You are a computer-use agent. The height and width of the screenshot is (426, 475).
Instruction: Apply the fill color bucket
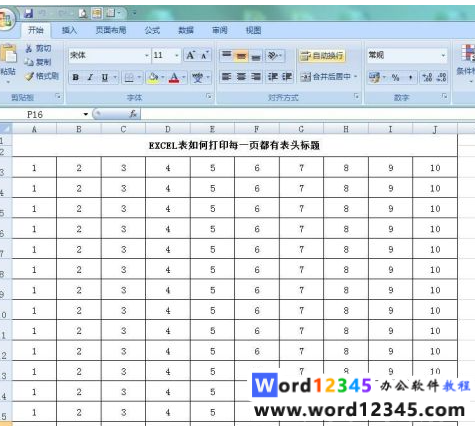[153, 78]
